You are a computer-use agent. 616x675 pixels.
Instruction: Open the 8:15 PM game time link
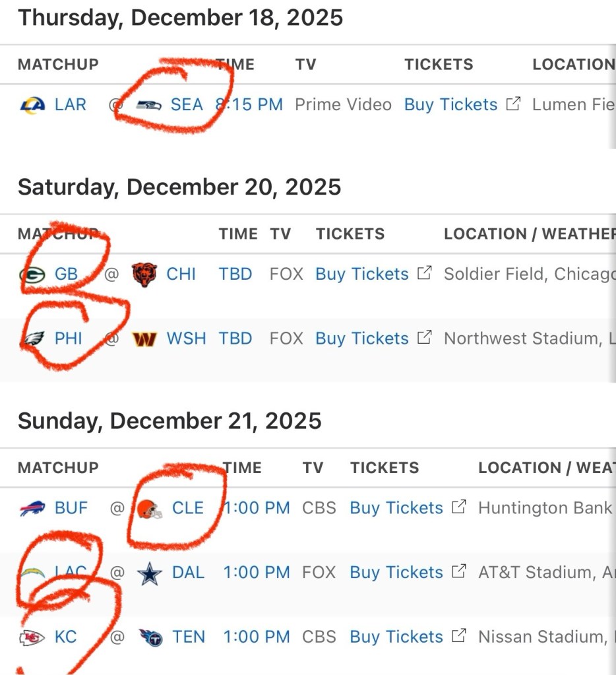[249, 105]
